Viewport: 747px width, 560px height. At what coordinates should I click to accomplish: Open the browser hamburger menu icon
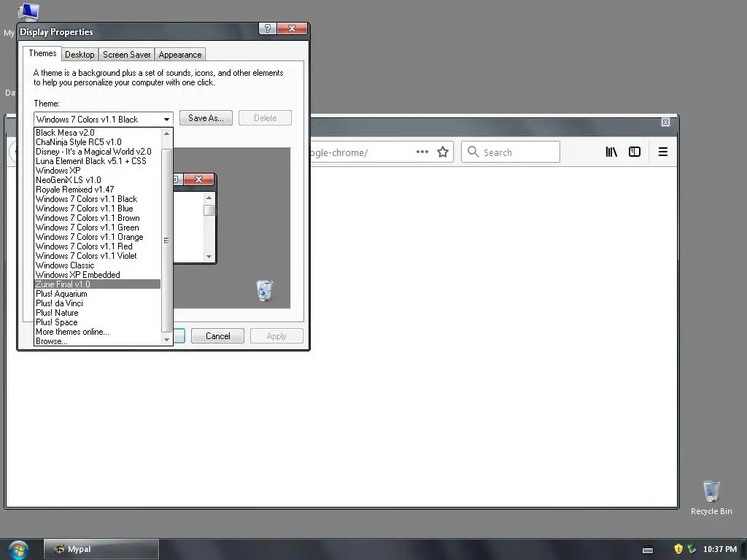click(662, 152)
